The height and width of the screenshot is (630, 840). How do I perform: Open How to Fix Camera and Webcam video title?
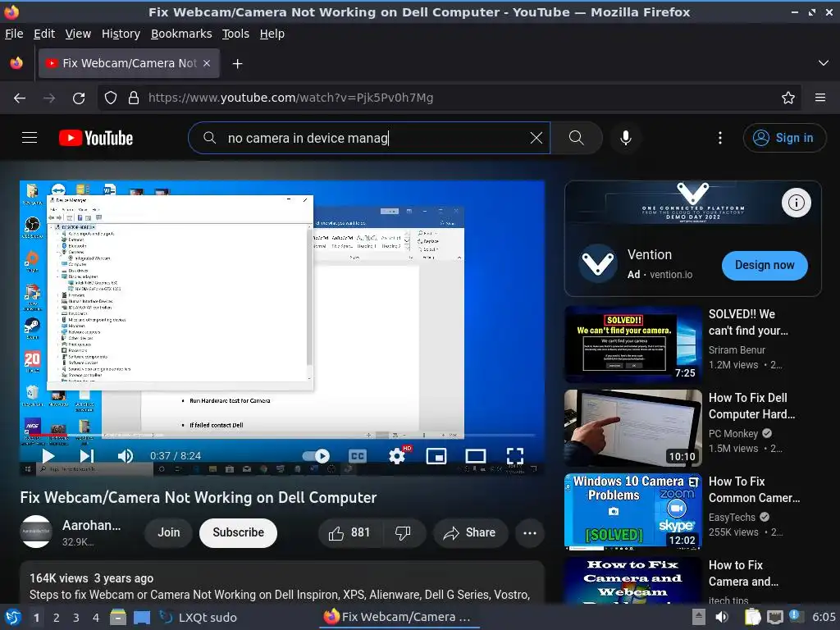click(x=743, y=573)
